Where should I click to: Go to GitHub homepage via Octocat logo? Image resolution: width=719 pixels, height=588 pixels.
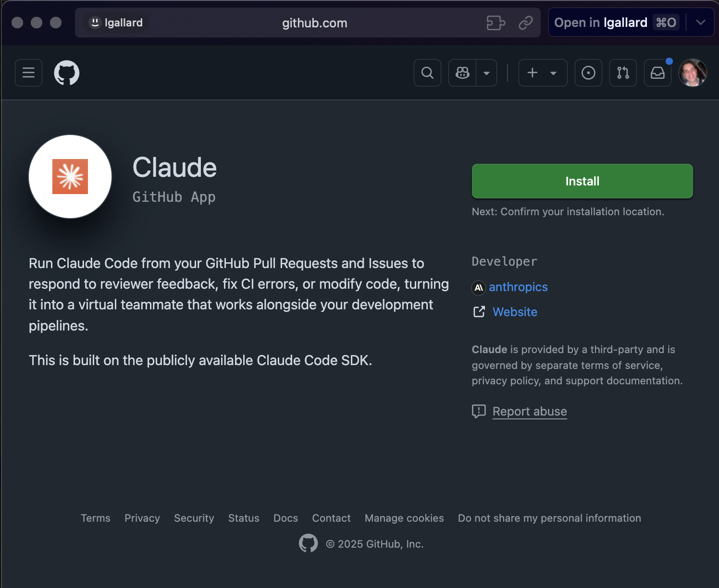click(67, 73)
